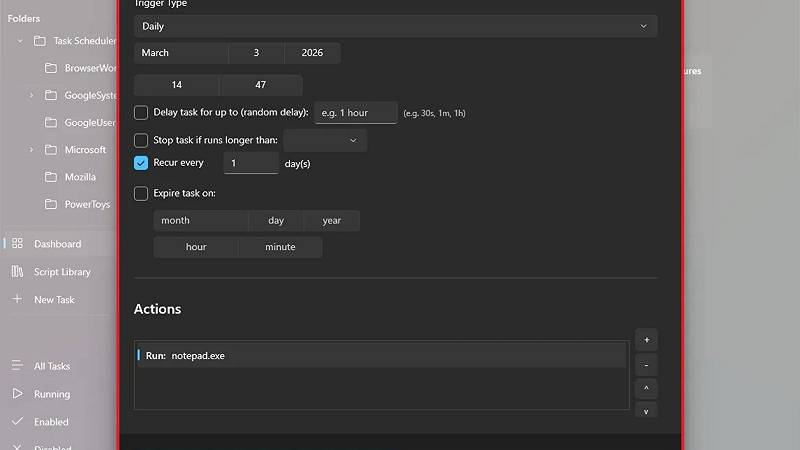Remove the action with minus button
The image size is (800, 450).
[x=646, y=365]
